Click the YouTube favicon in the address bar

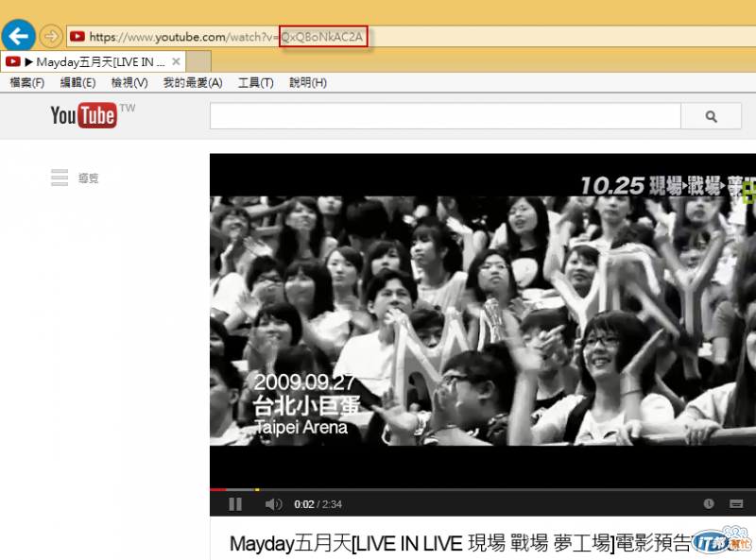(77, 37)
